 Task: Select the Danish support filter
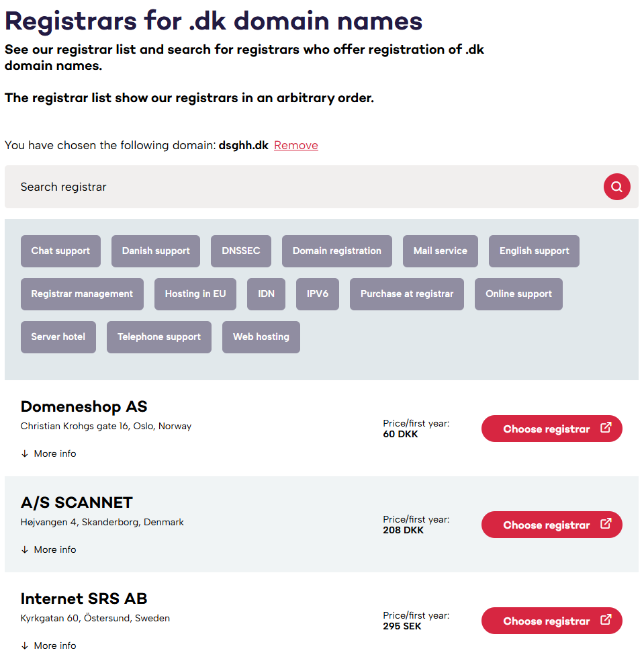tap(156, 251)
